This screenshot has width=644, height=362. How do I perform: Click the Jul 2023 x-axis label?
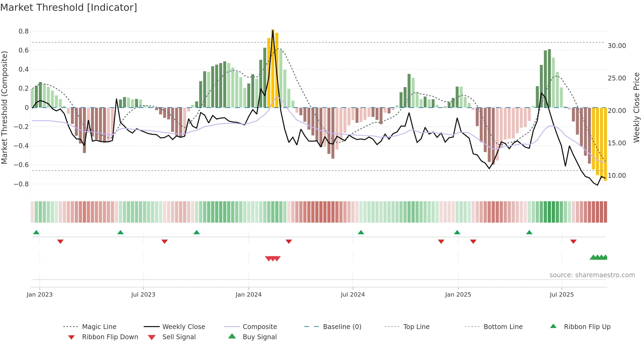(x=143, y=294)
